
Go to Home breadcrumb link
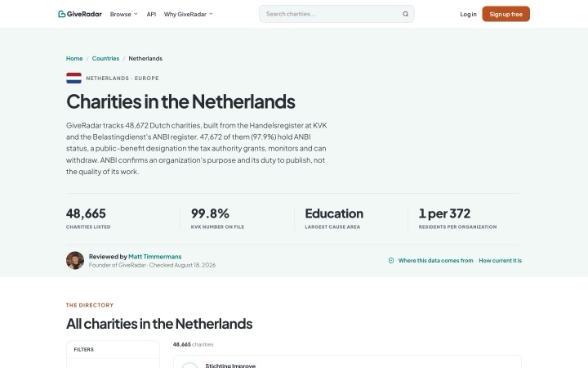click(74, 58)
